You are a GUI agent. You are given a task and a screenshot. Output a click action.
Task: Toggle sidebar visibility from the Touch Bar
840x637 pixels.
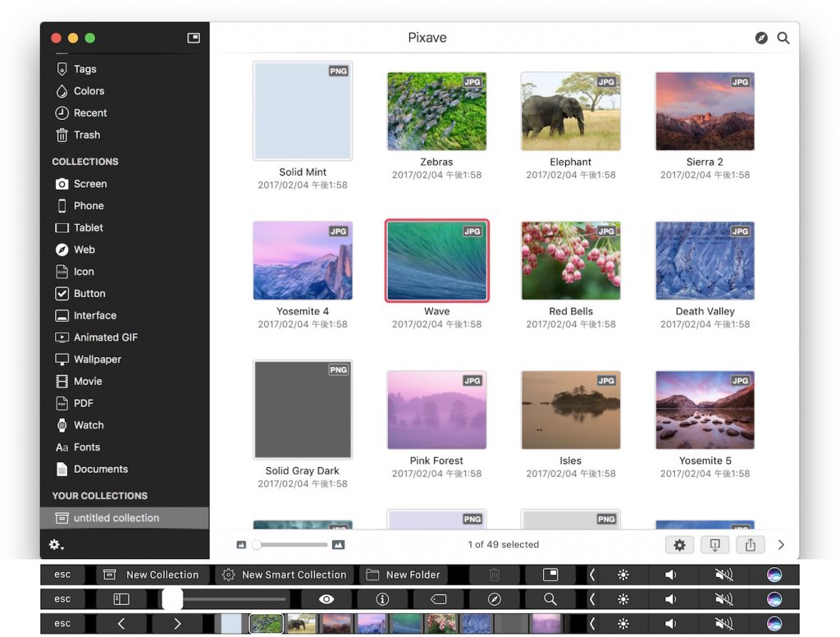point(121,599)
